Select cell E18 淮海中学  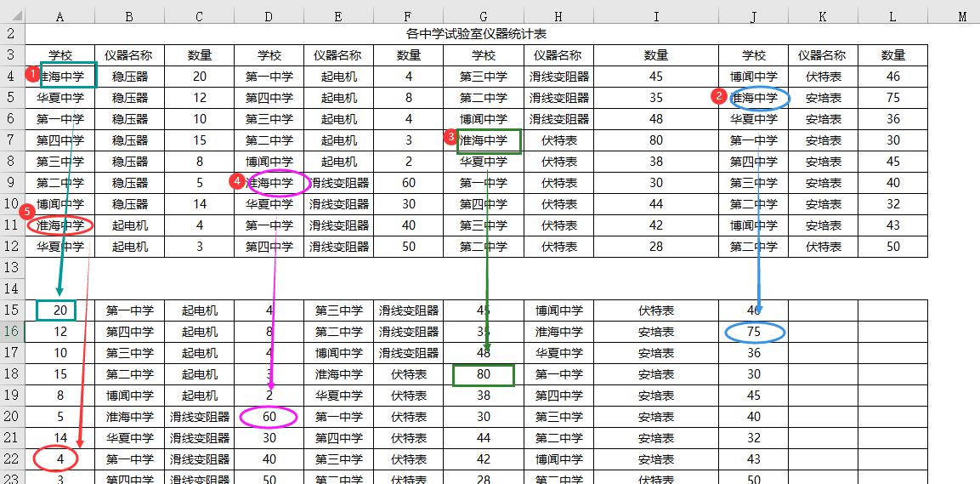tap(339, 374)
